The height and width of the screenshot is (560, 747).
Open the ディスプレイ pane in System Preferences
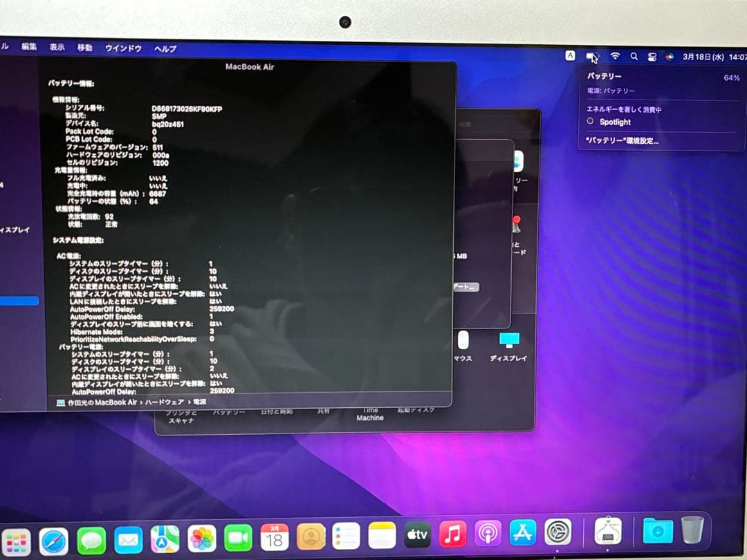coord(508,346)
